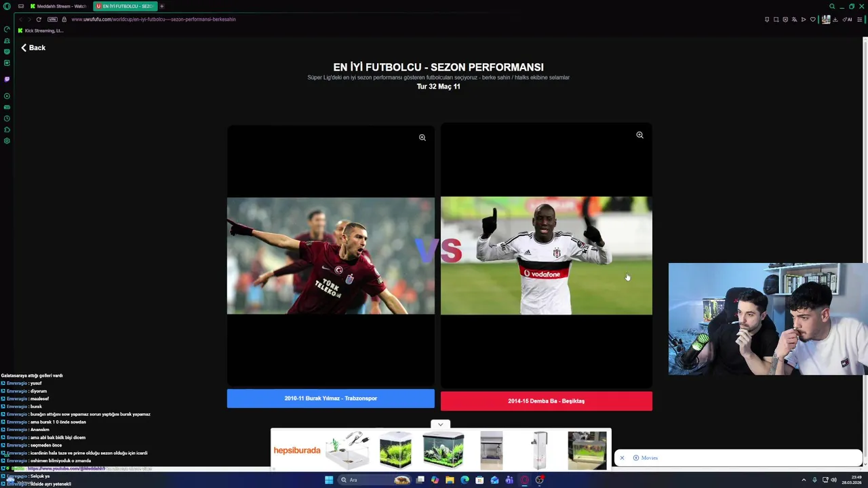Screen dimensions: 868x488
Task: Open File Explorer from taskbar
Action: [450, 480]
